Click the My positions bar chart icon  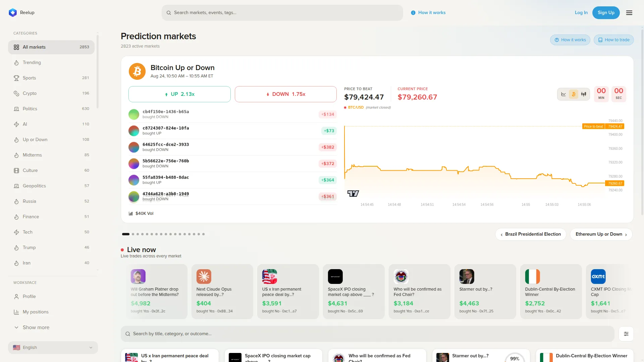click(16, 312)
